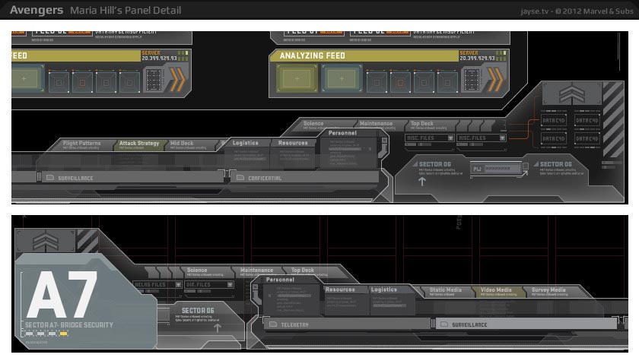Click the up arrow under the SECTOR 06 label beside the PW field
This screenshot has height=364, width=639.
(421, 182)
